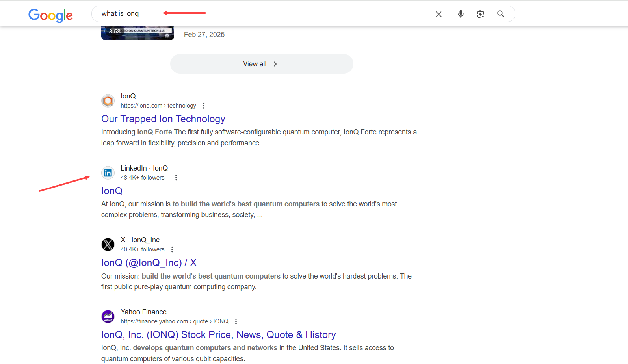Viewport: 628px width, 364px height.
Task: Open more options for LinkedIn result
Action: click(x=176, y=178)
